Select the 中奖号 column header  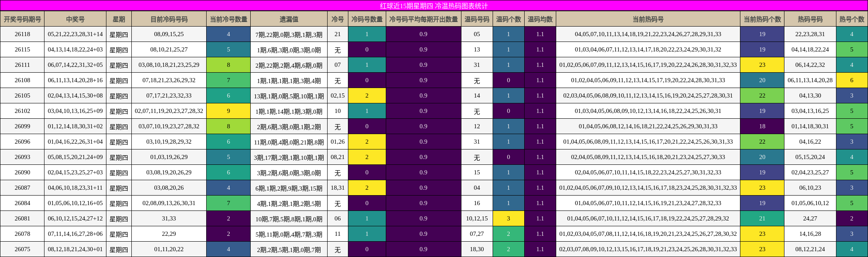point(75,19)
